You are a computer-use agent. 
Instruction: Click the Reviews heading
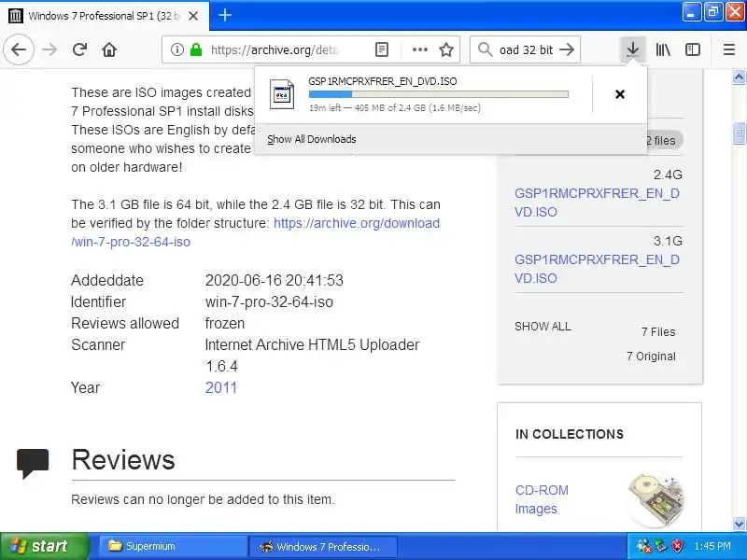click(123, 460)
